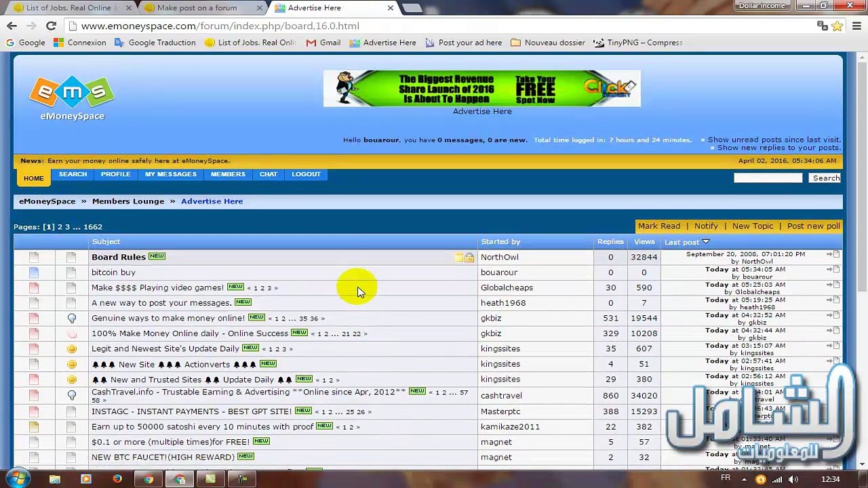
Task: Go to last post of bitcoin buy icon
Action: coord(833,270)
